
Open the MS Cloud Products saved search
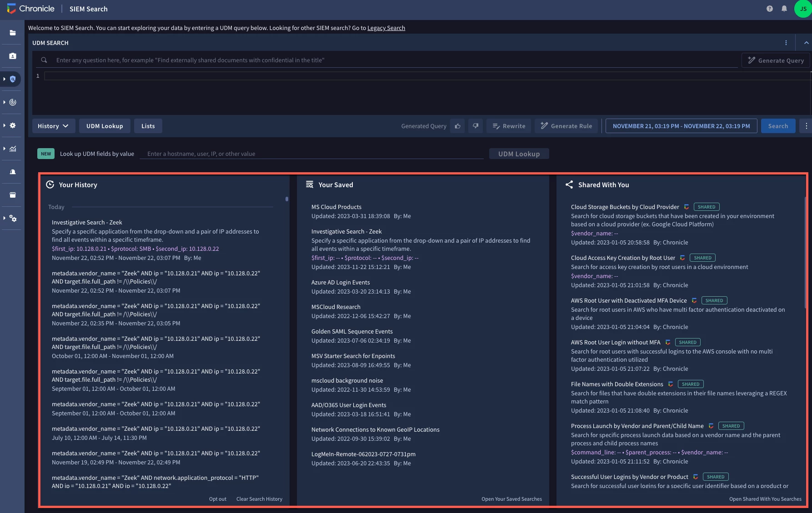tap(336, 207)
